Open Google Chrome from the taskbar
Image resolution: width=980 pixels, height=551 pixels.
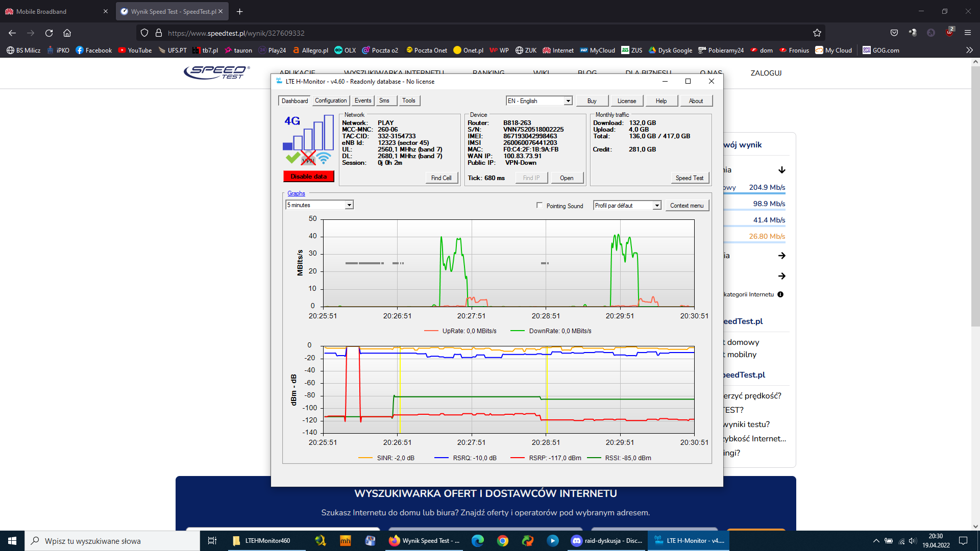click(503, 541)
